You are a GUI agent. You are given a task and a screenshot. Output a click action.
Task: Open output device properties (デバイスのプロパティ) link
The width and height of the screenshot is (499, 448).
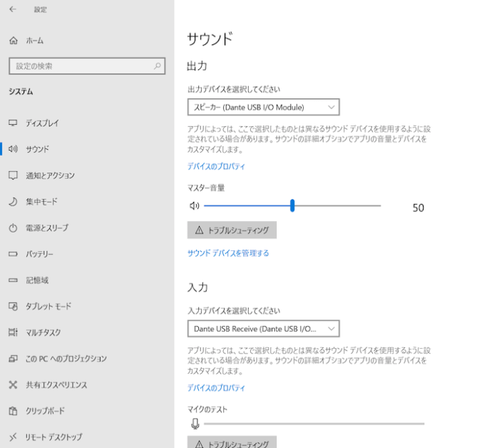[x=216, y=166]
